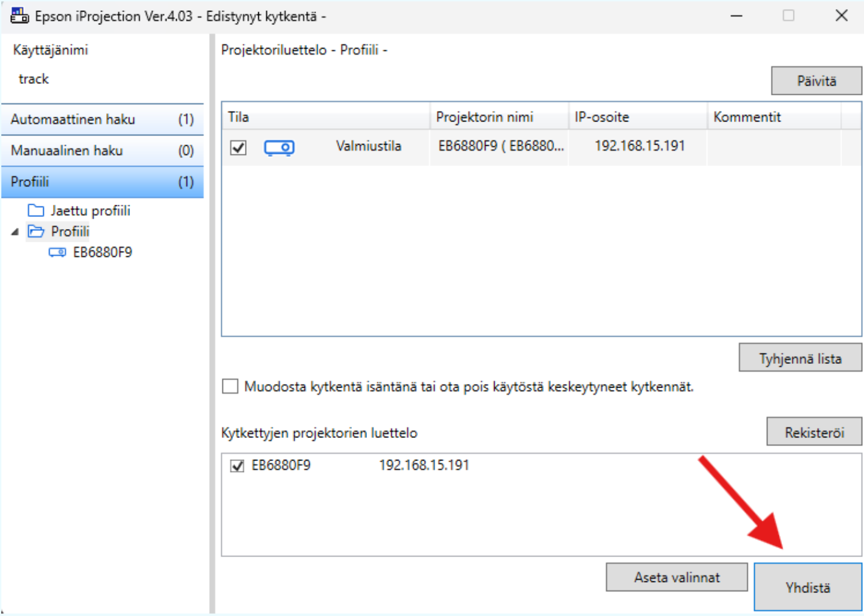The image size is (864, 616).
Task: Select the Profiili folder tree label
Action: [70, 231]
